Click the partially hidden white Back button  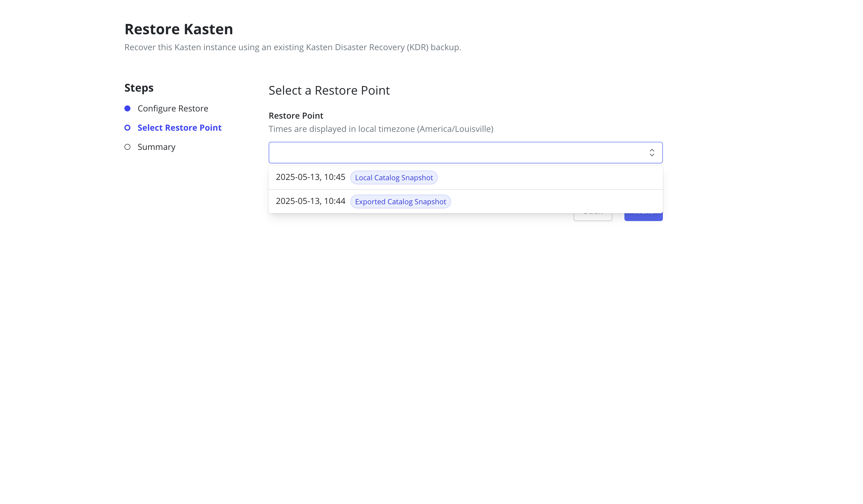point(593,217)
